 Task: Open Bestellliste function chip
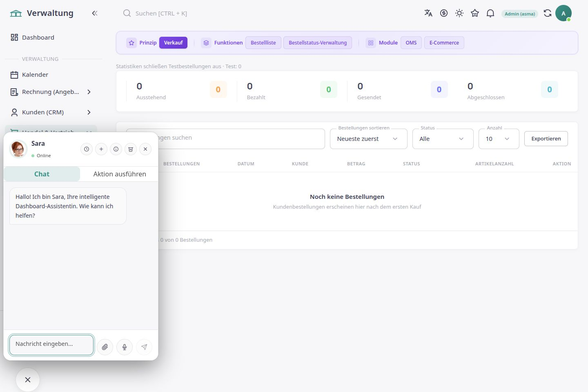(x=263, y=42)
